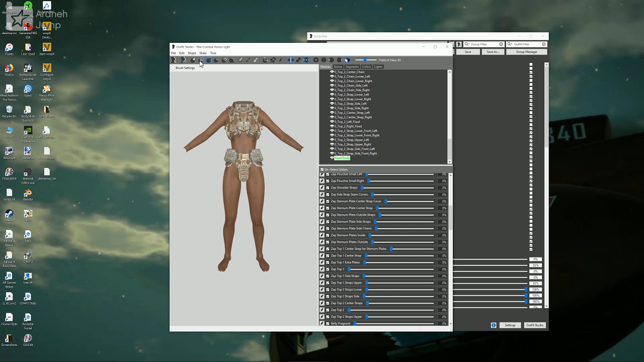Click pencil icon for Belly Pregnant
The height and width of the screenshot is (362, 644).
point(322,323)
